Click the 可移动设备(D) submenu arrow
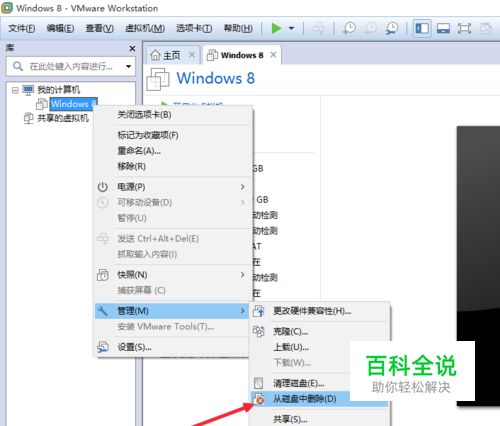The image size is (500, 426). 243,202
